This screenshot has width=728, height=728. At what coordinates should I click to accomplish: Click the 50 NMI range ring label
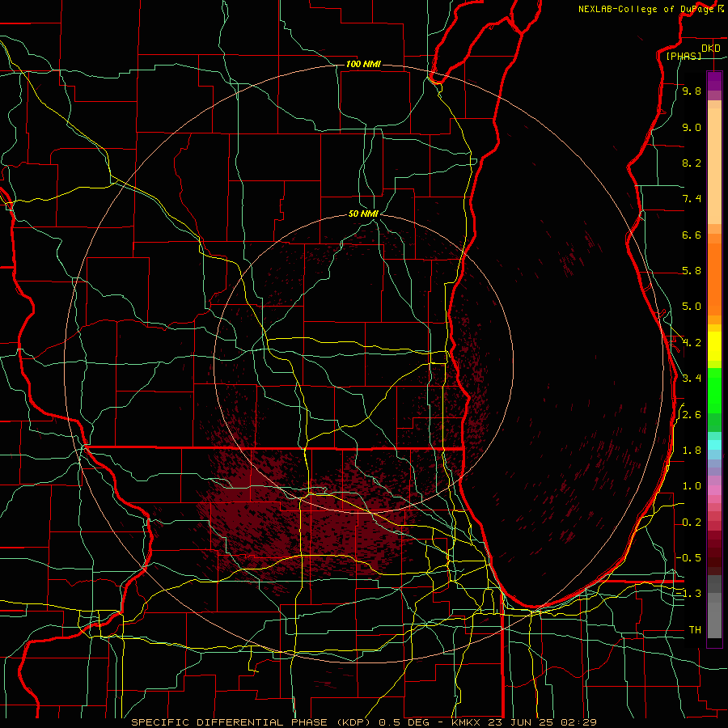363,214
